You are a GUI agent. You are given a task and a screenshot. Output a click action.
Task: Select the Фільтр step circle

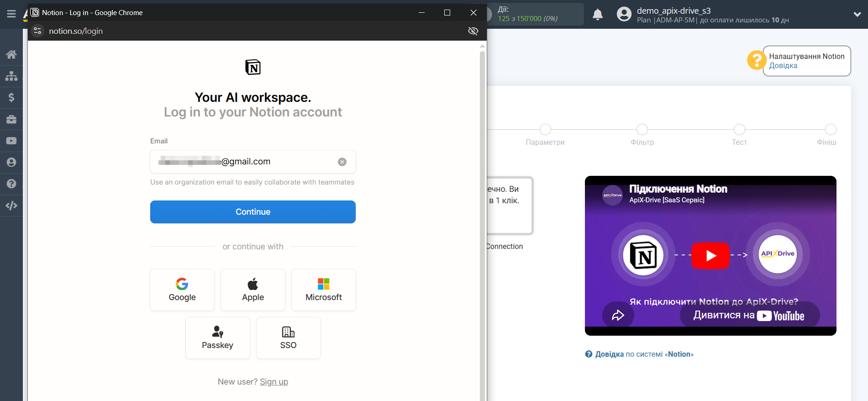[642, 130]
